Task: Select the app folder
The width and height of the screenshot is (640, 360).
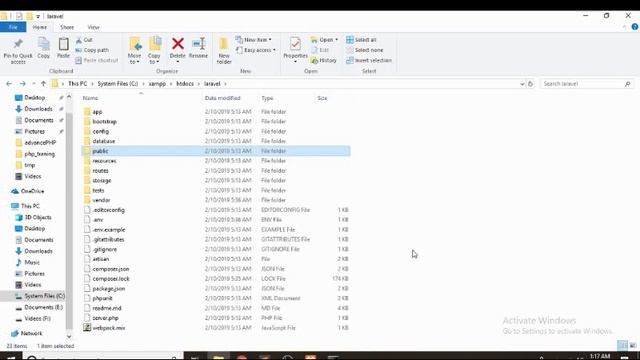Action: [216, 111]
